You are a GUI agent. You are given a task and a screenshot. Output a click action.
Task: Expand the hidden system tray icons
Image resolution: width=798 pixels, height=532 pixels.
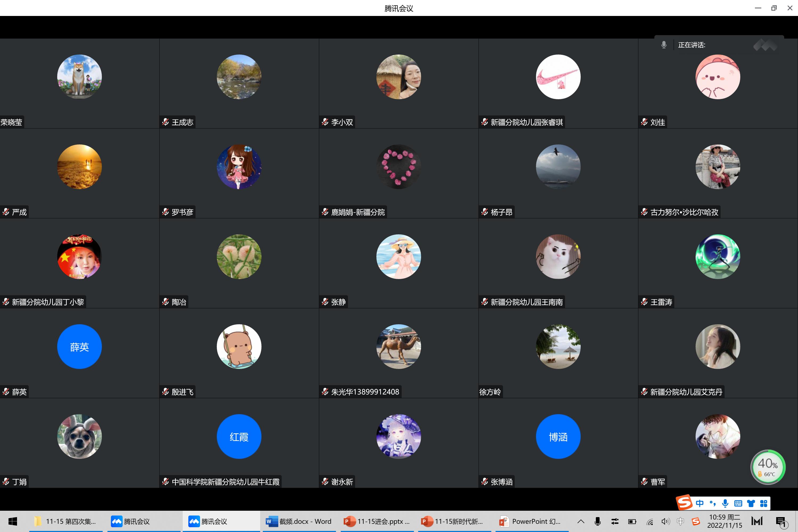[x=581, y=521]
